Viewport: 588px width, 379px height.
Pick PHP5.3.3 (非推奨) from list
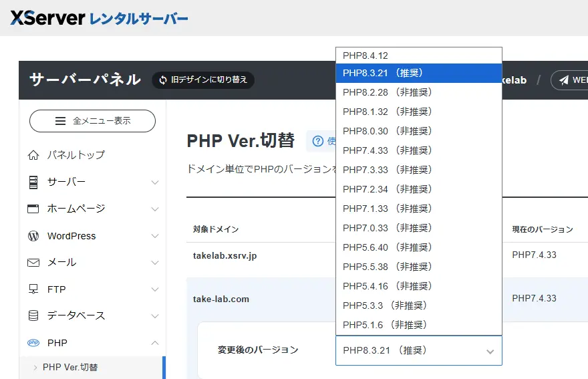[418, 305]
